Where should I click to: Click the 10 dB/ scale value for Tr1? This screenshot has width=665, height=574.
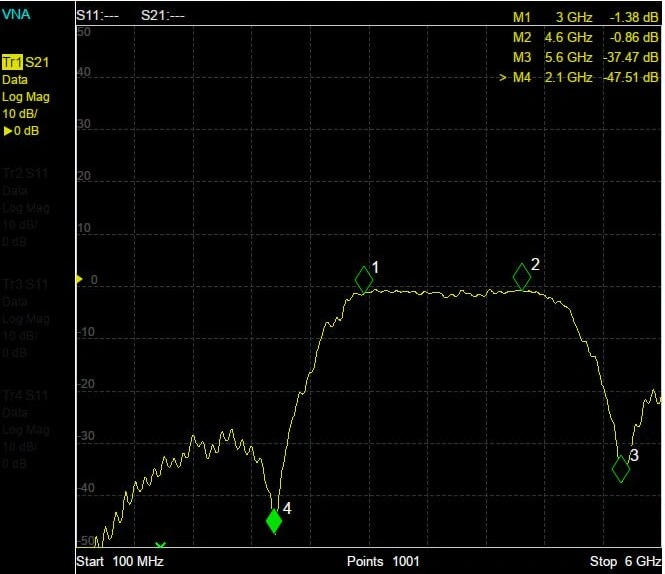[20, 114]
